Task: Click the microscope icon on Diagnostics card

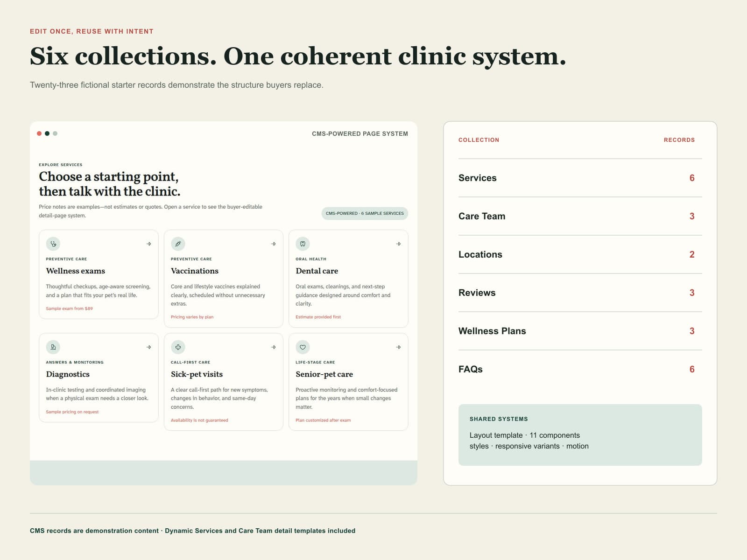Action: pyautogui.click(x=53, y=347)
